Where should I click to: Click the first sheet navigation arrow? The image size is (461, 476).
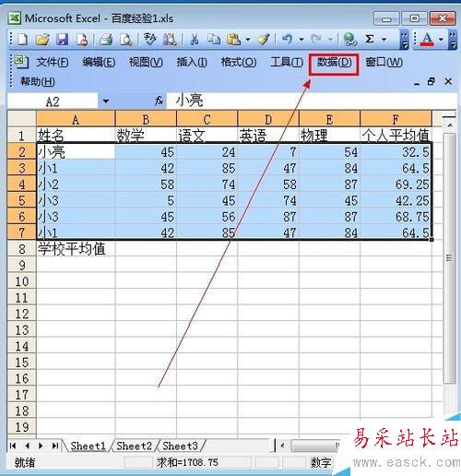point(13,446)
